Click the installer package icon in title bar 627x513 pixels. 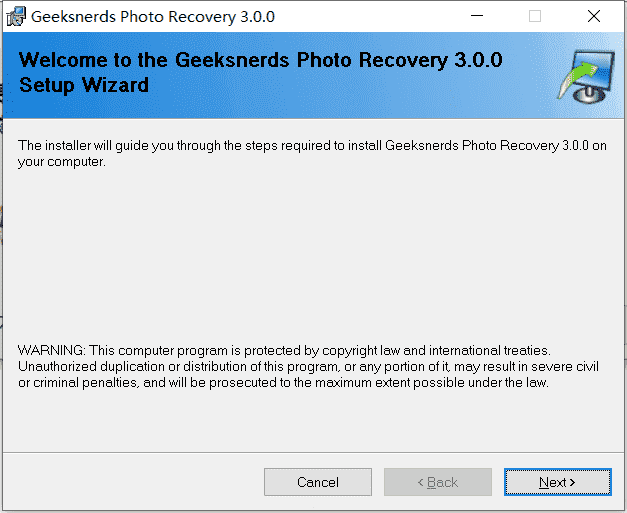(x=16, y=16)
